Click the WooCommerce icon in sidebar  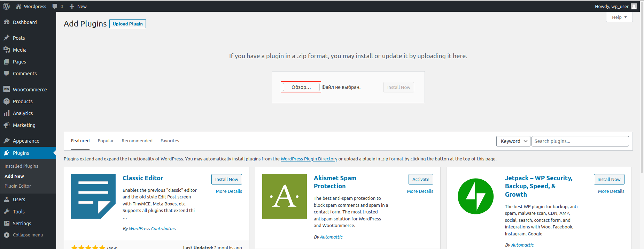tap(7, 89)
